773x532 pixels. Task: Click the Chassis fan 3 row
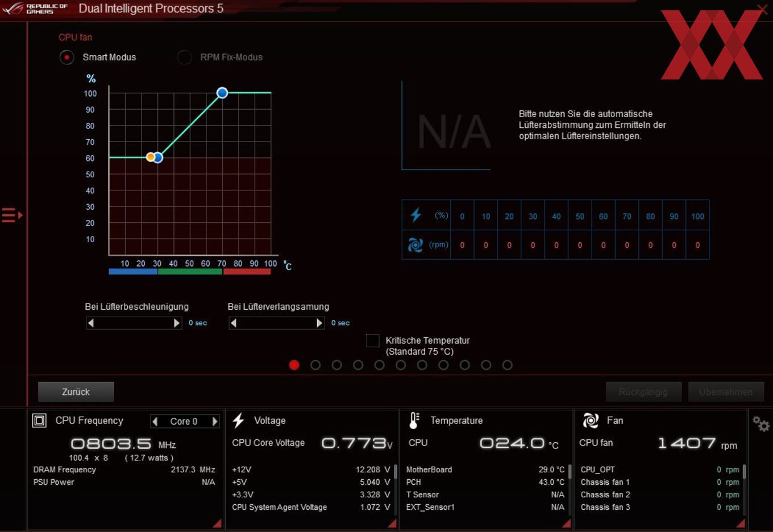660,507
